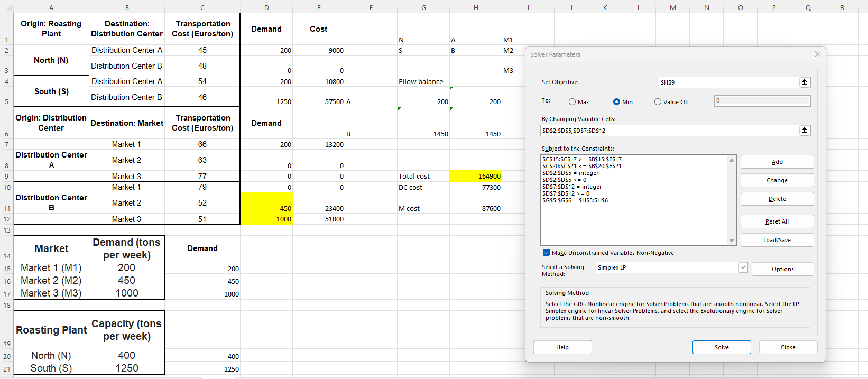This screenshot has width=868, height=379.
Task: Select the yellow cell with 1000
Action: [x=266, y=219]
